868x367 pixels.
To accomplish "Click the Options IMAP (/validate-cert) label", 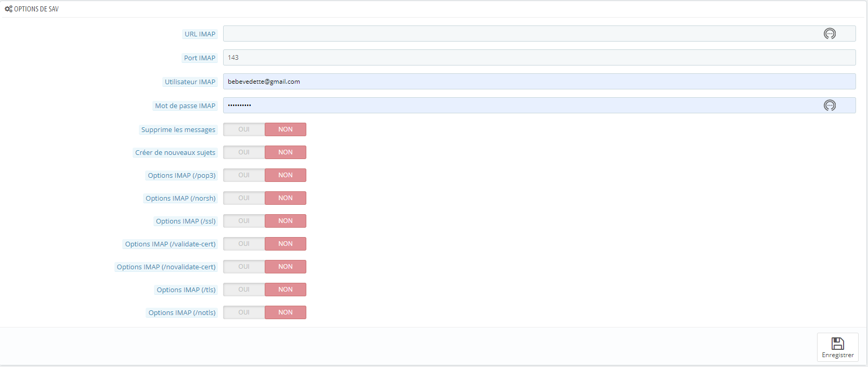I will click(x=170, y=244).
